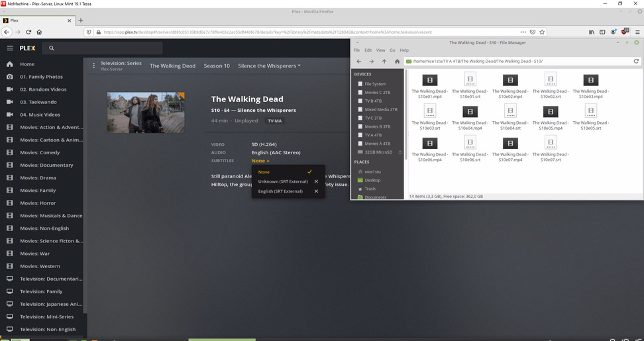The height and width of the screenshot is (341, 644).
Task: Open Mixed Media 2TB device
Action: (381, 109)
